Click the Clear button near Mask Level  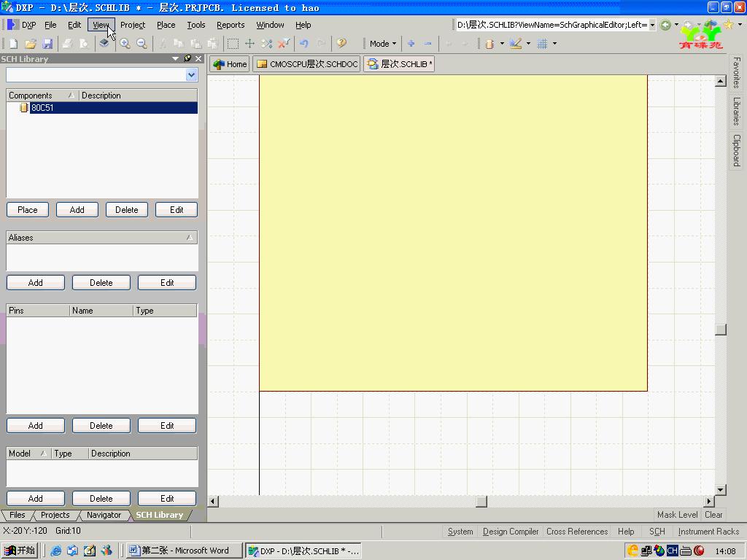tap(713, 515)
